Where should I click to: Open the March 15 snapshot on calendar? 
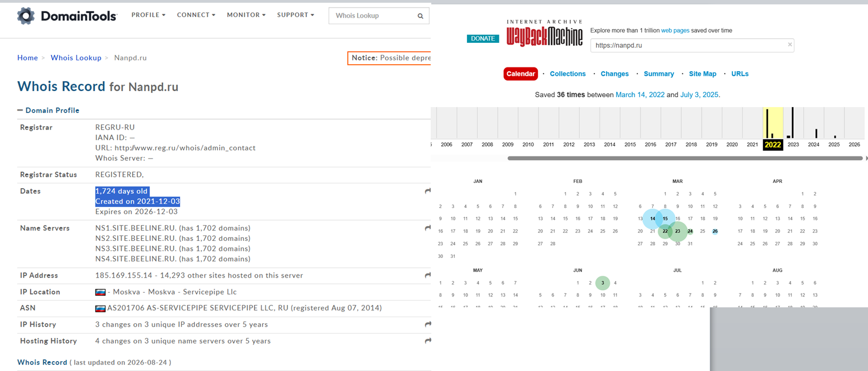click(x=665, y=218)
